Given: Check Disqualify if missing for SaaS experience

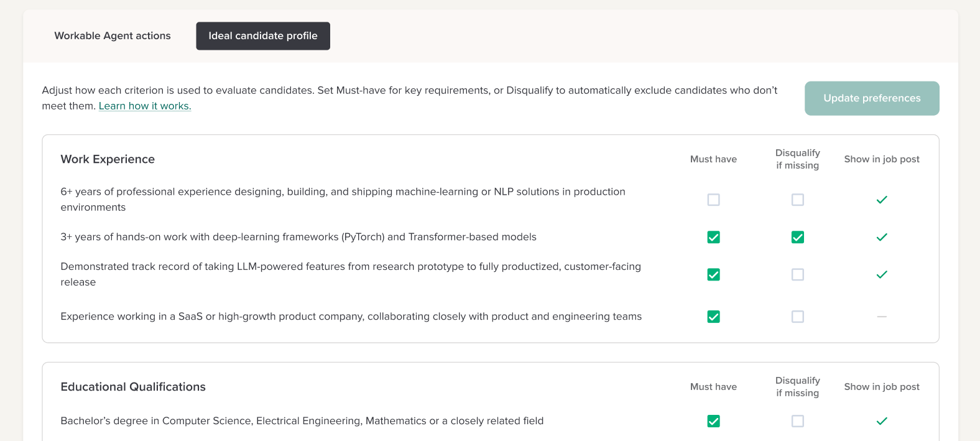Looking at the screenshot, I should [797, 317].
